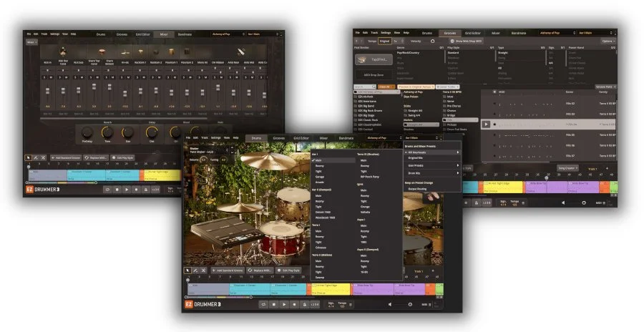Select the arrow pointer tool in the Mixer window

(x=28, y=158)
